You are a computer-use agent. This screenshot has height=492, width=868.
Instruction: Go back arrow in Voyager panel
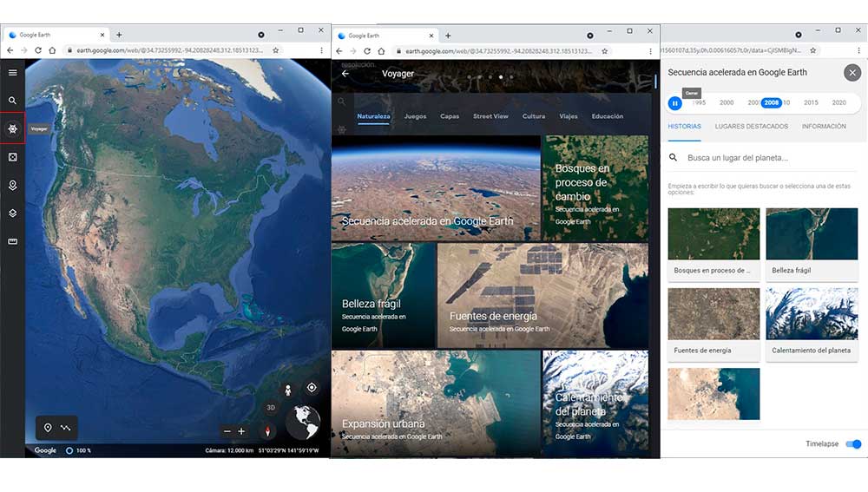(x=345, y=74)
